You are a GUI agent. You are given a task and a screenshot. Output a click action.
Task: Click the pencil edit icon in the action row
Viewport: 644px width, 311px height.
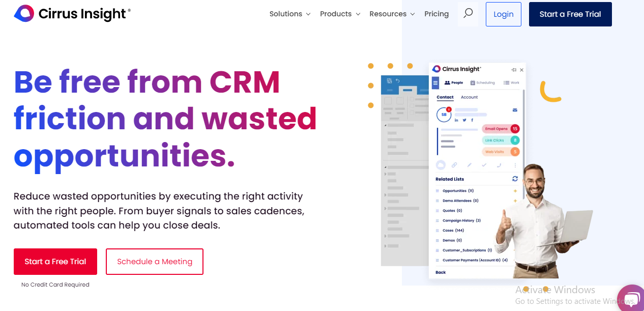click(470, 165)
